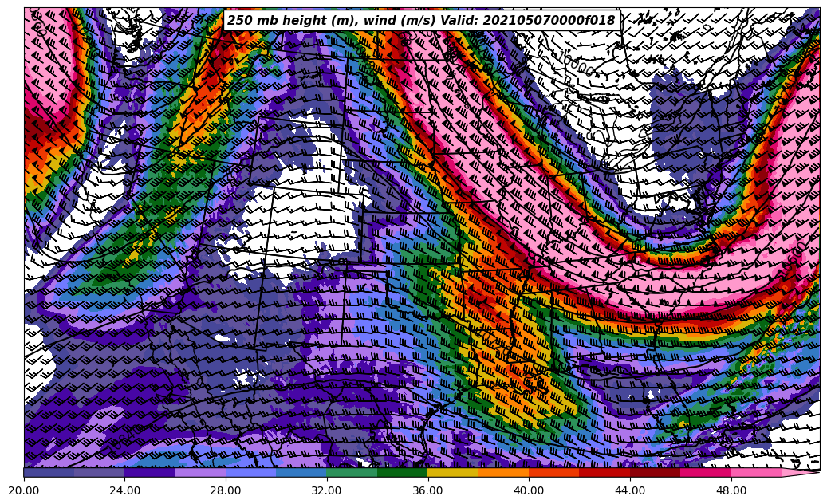Click the 48.00 colorbar tick label
The width and height of the screenshot is (827, 504).
click(731, 491)
